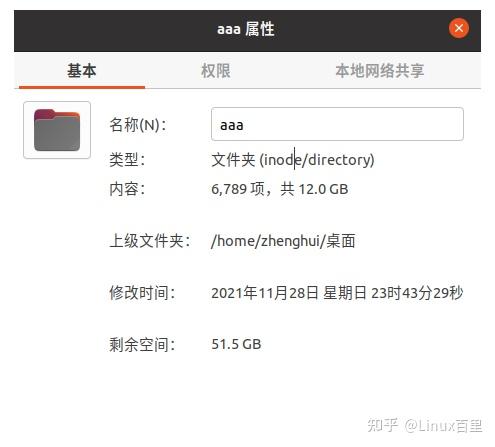Click the 51.5 GB free space value
This screenshot has height=447, width=495.
click(x=236, y=344)
